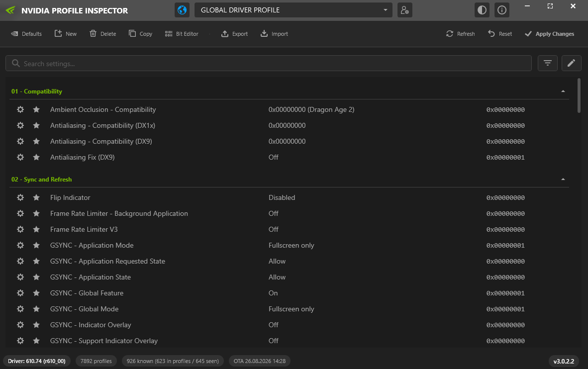Click Apply Changes
Image resolution: width=588 pixels, height=369 pixels.
549,34
